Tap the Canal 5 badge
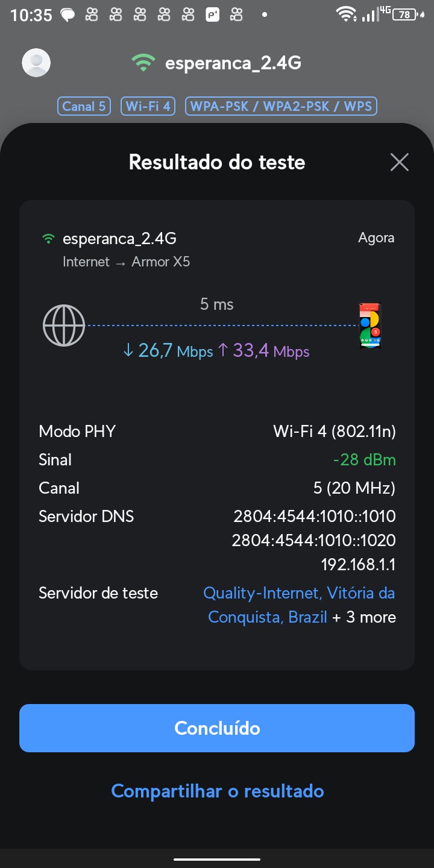Image resolution: width=434 pixels, height=868 pixels. 84,107
